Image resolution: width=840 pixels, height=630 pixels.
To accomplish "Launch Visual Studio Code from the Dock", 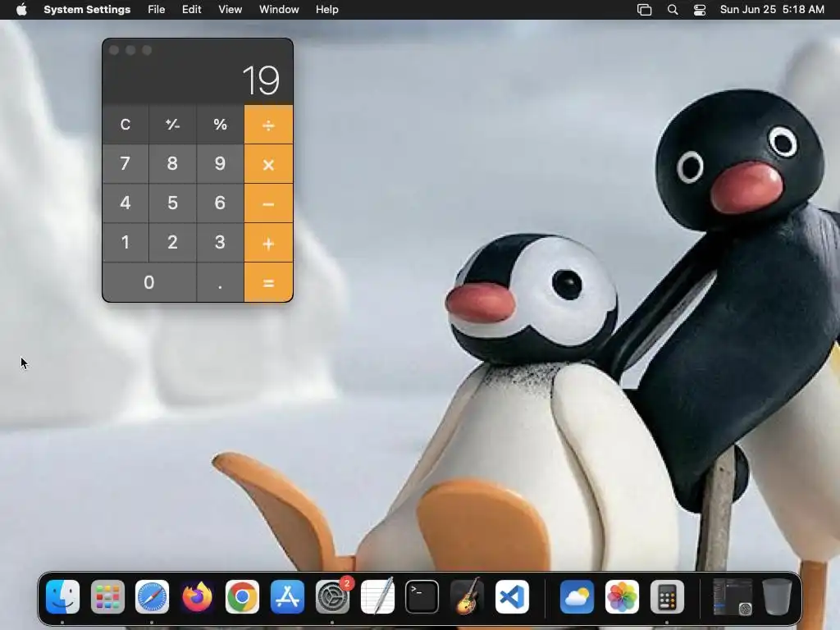I will [x=512, y=597].
